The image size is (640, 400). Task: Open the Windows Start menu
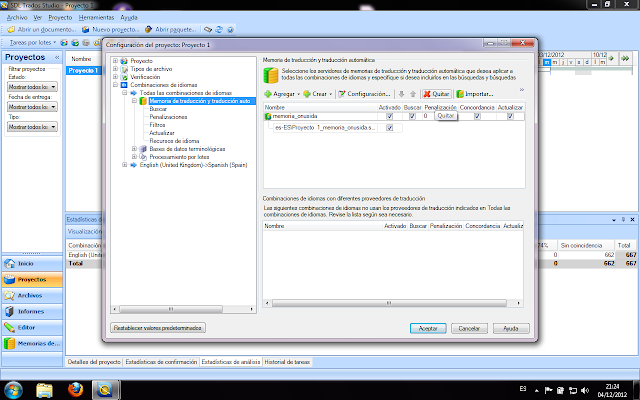tap(13, 390)
